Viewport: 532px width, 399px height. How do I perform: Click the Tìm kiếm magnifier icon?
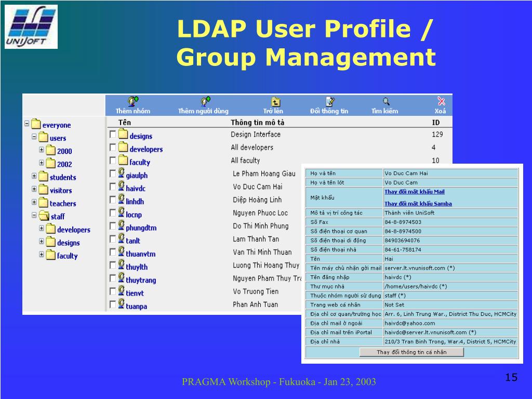(x=386, y=101)
